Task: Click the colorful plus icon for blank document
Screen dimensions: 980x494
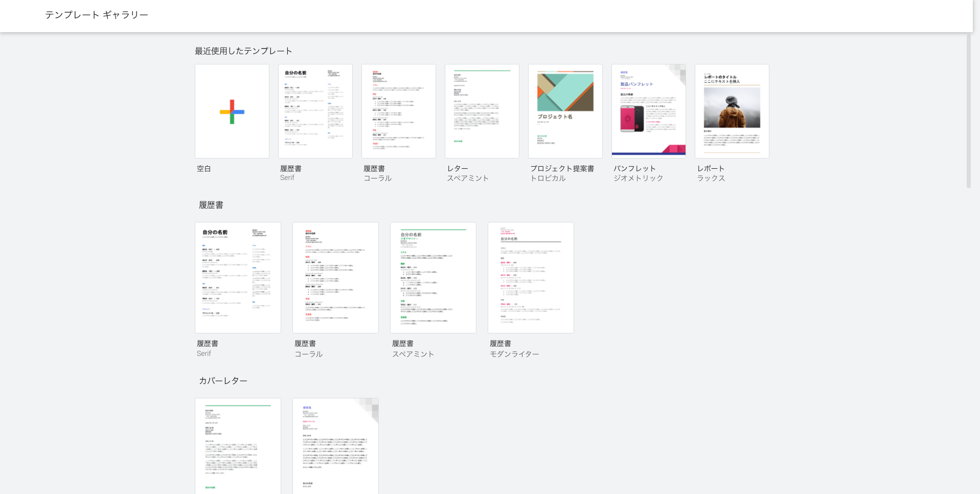Action: point(232,111)
